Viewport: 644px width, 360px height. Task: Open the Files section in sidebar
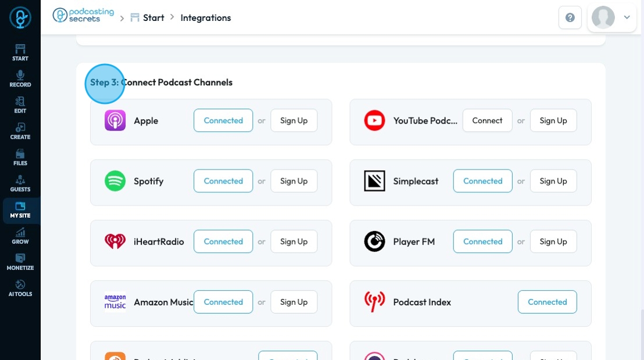tap(20, 157)
